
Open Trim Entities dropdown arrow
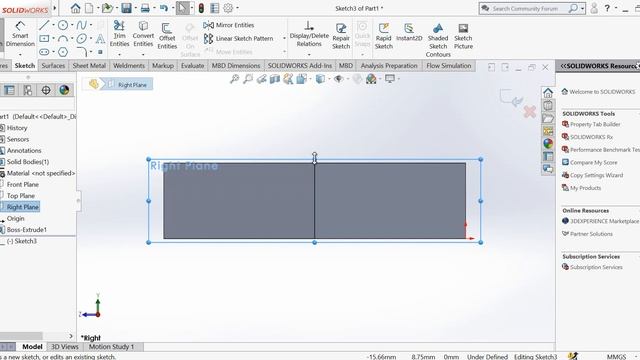click(x=119, y=54)
